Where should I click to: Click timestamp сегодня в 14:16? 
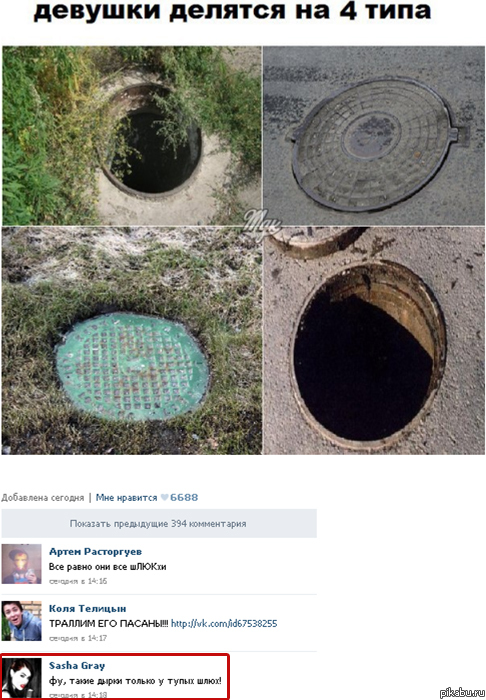[x=78, y=581]
